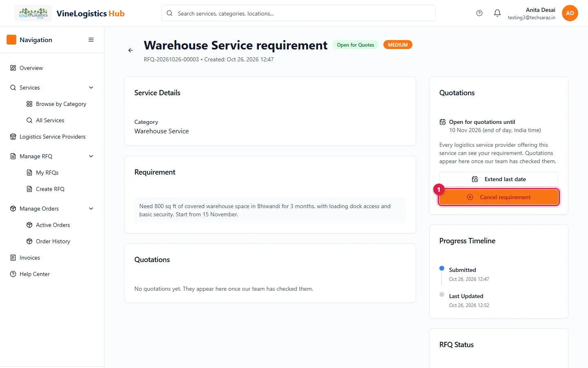Viewport: 588px width, 368px height.
Task: Click the calendar icon on Extend last date
Action: point(475,179)
